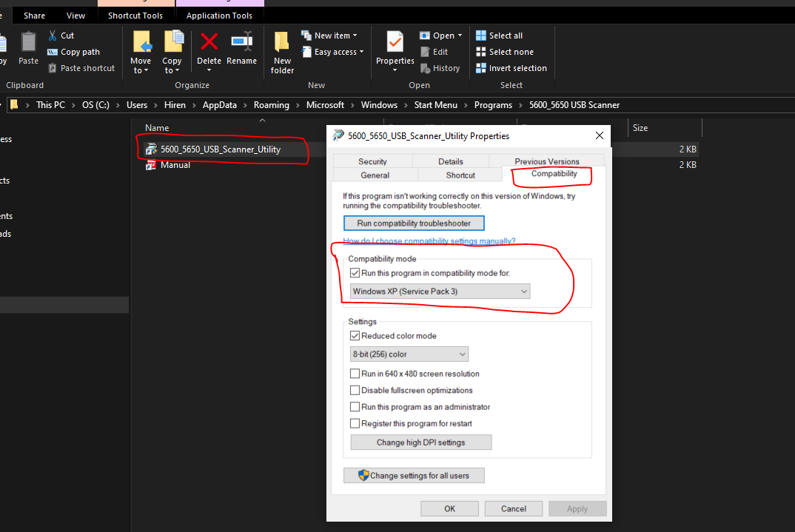Click the Rename icon
This screenshot has height=532, width=795.
tap(242, 41)
